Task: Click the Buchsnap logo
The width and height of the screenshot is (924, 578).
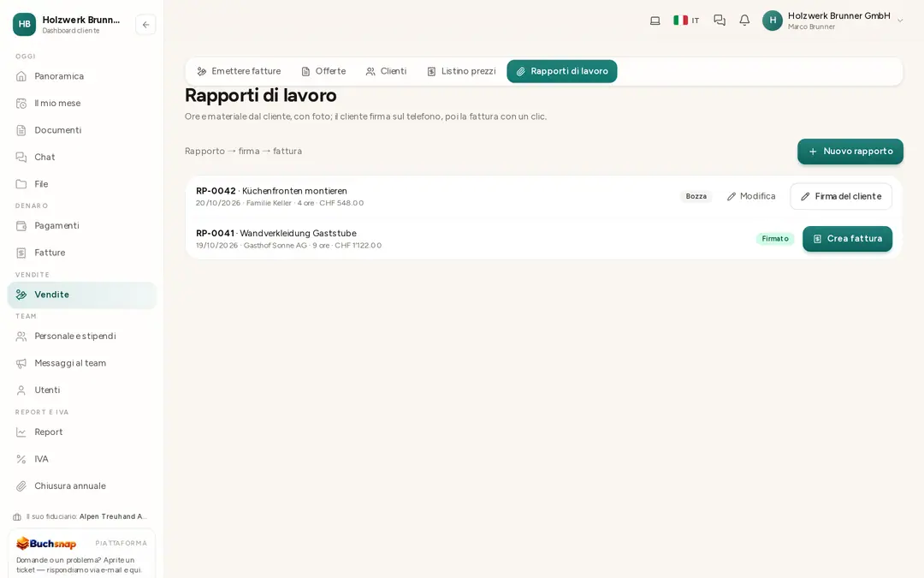Action: point(46,543)
